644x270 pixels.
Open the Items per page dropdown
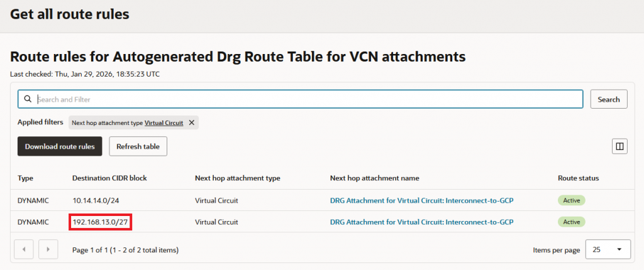(607, 249)
